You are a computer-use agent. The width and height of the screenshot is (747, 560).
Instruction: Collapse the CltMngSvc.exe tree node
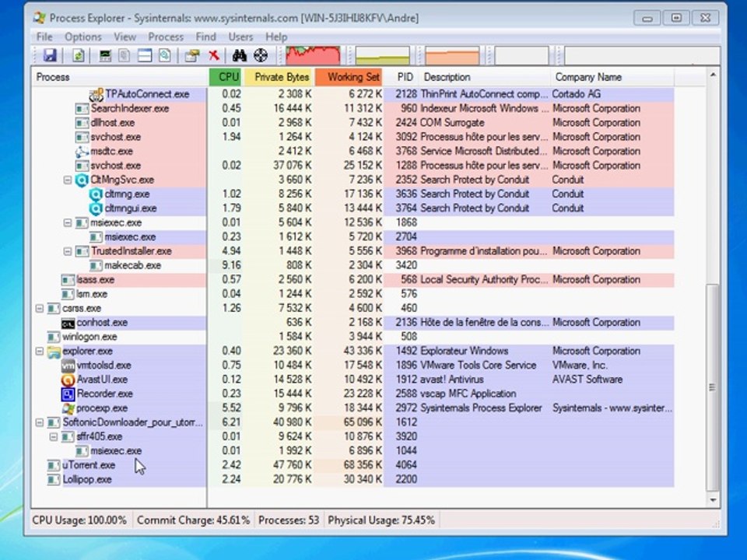pyautogui.click(x=68, y=180)
